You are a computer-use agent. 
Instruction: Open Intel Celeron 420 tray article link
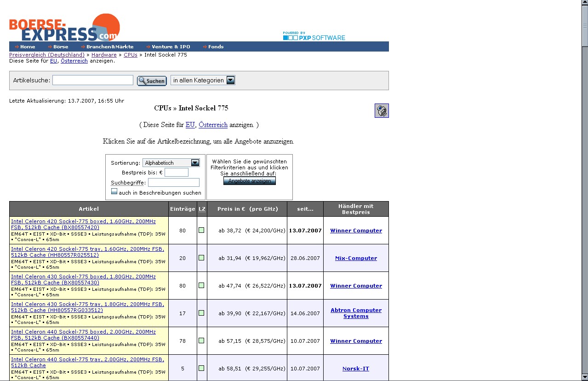pyautogui.click(x=87, y=252)
